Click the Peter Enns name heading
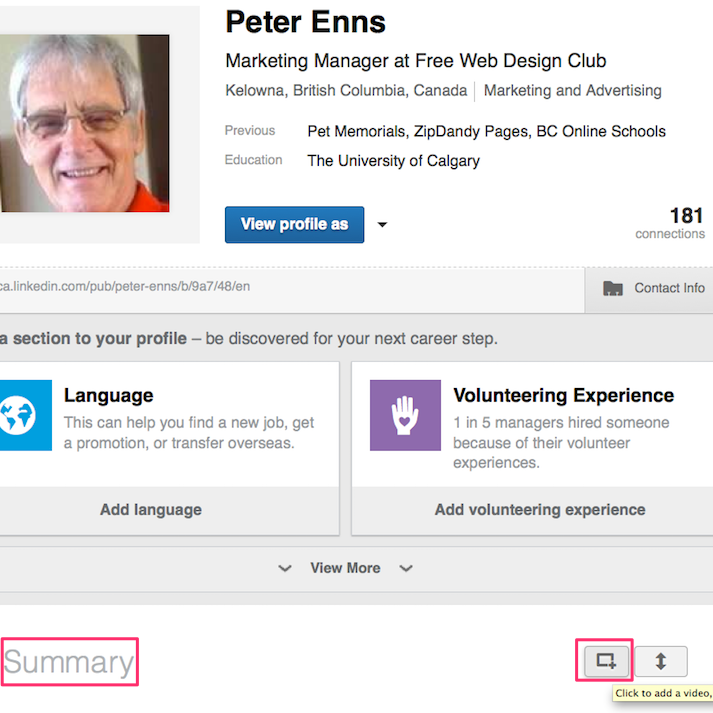713x713 pixels. click(306, 22)
